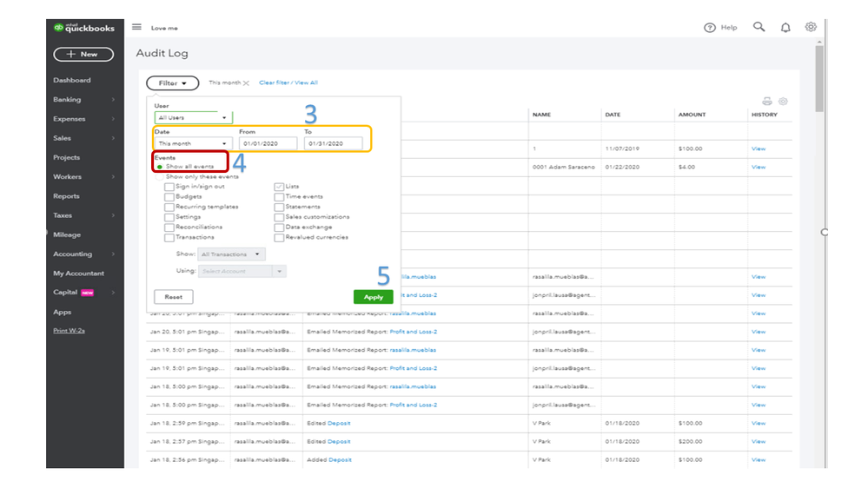Select 'Show only these events' radio button
Screen dimensions: 868x488
[159, 177]
